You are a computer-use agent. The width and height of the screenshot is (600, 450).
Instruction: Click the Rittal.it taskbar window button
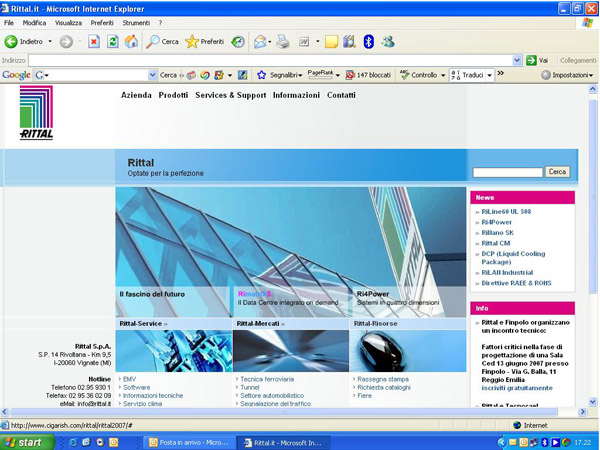(x=283, y=443)
